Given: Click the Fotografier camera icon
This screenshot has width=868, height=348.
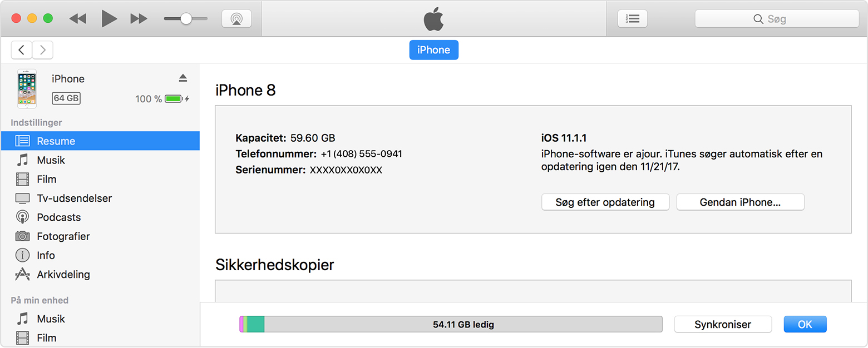Looking at the screenshot, I should tap(22, 236).
